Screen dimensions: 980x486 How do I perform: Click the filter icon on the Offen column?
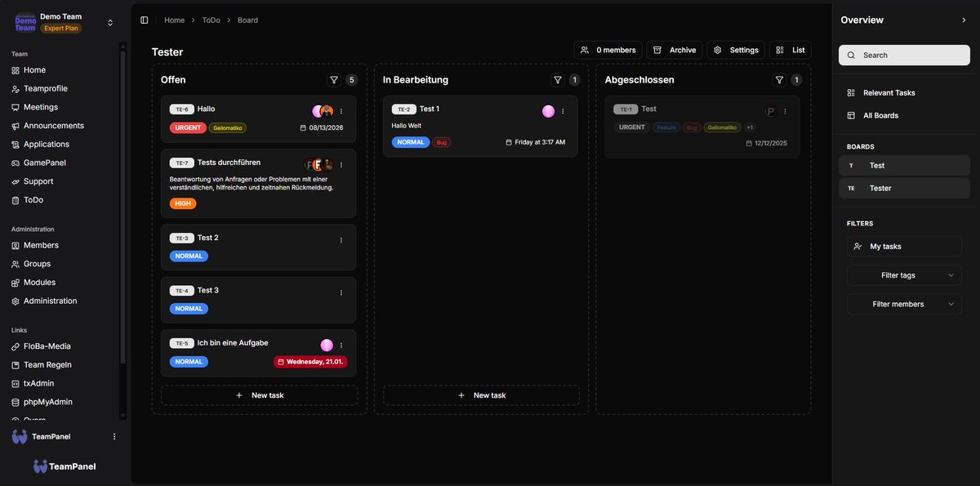(x=334, y=79)
